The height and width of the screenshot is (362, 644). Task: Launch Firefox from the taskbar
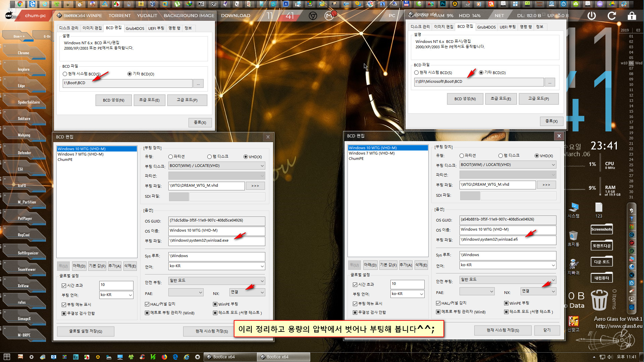click(x=164, y=357)
